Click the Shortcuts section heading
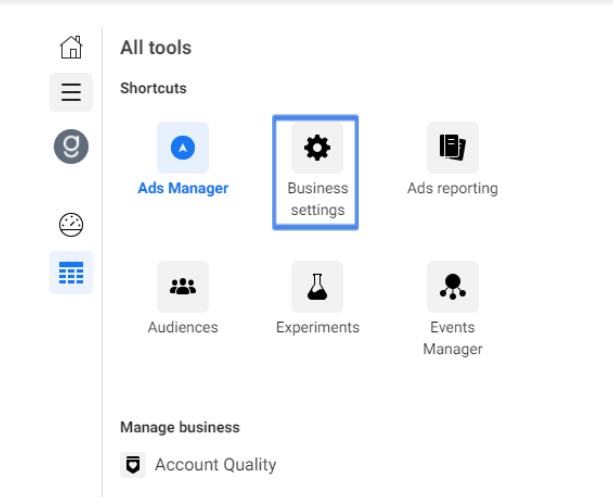The image size is (613, 497). coord(153,88)
